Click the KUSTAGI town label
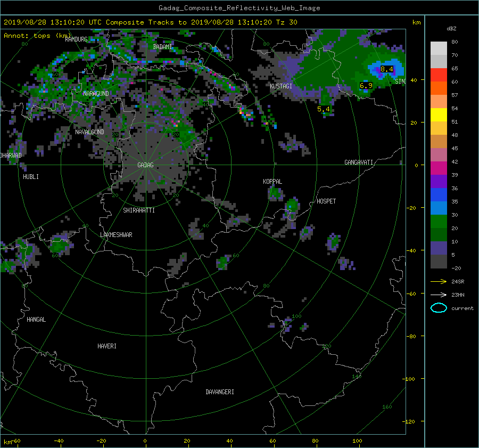This screenshot has width=479, height=448. coord(280,86)
